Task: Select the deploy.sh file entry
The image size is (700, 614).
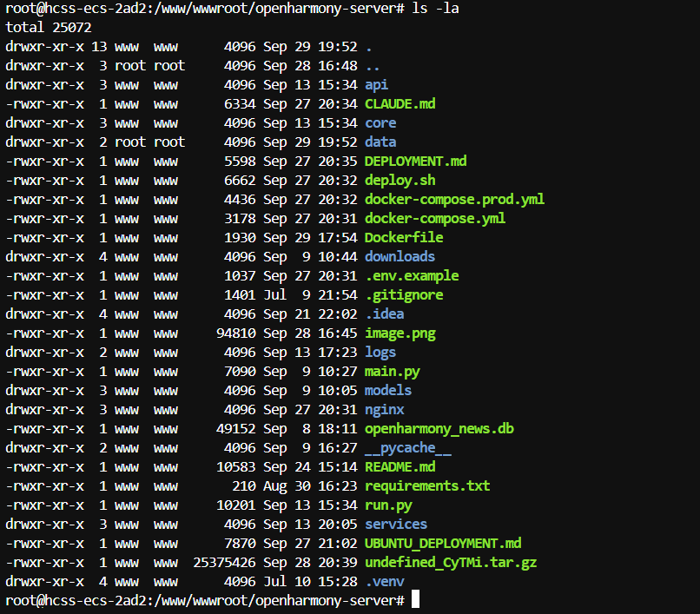Action: click(400, 180)
